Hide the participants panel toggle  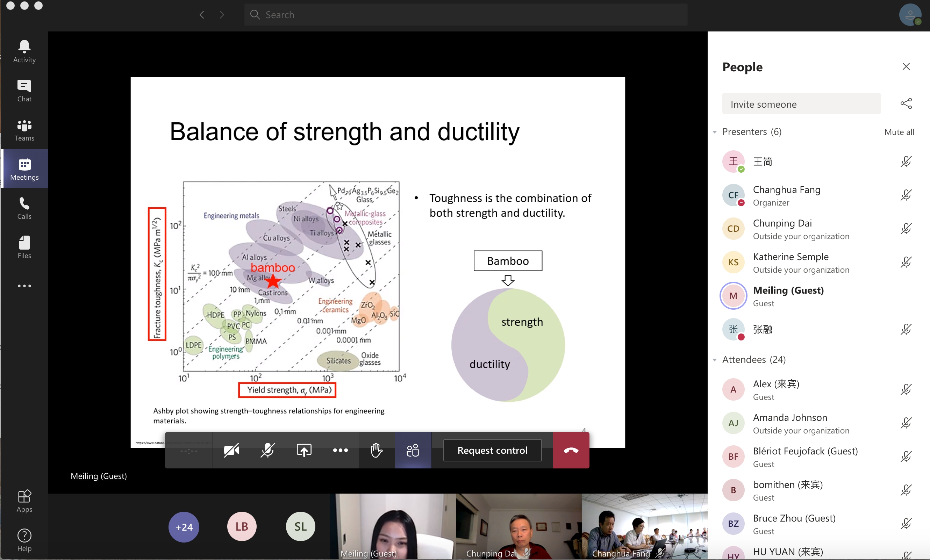click(x=413, y=450)
